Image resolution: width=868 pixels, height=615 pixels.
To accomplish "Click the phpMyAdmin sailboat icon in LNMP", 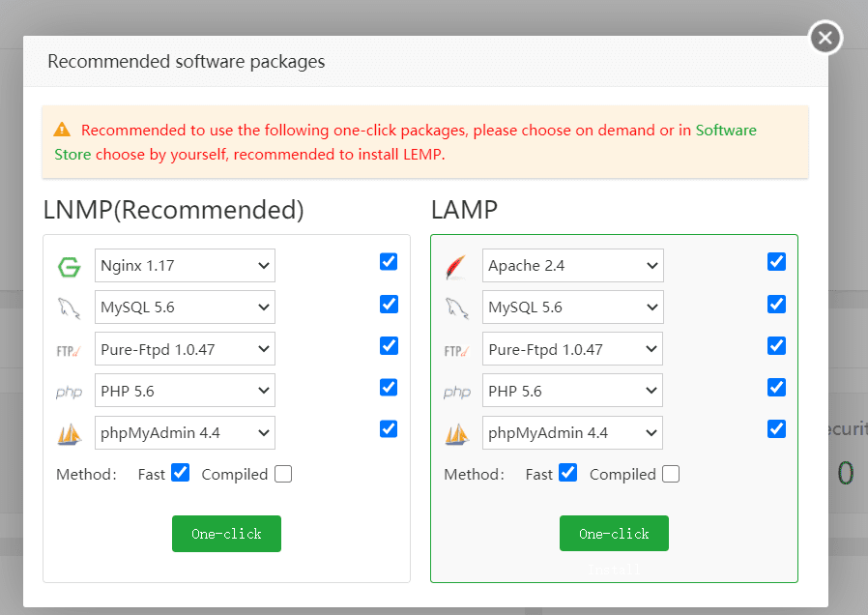I will coord(69,434).
